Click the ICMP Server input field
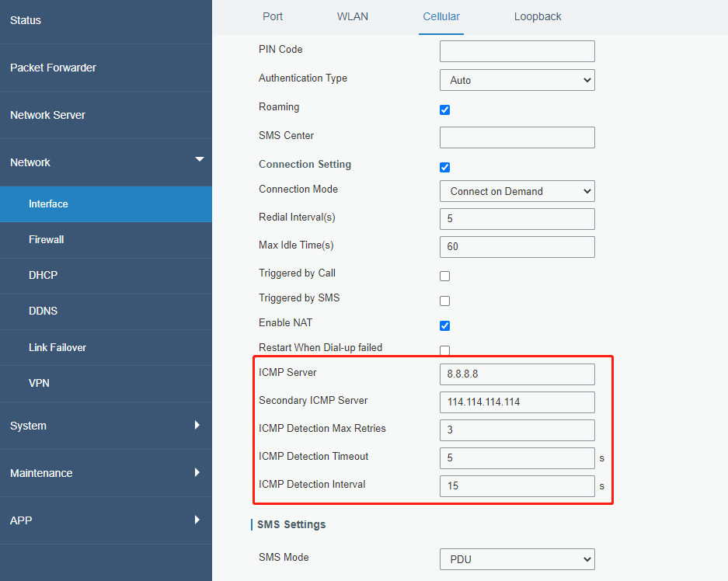This screenshot has height=581, width=728. click(517, 374)
